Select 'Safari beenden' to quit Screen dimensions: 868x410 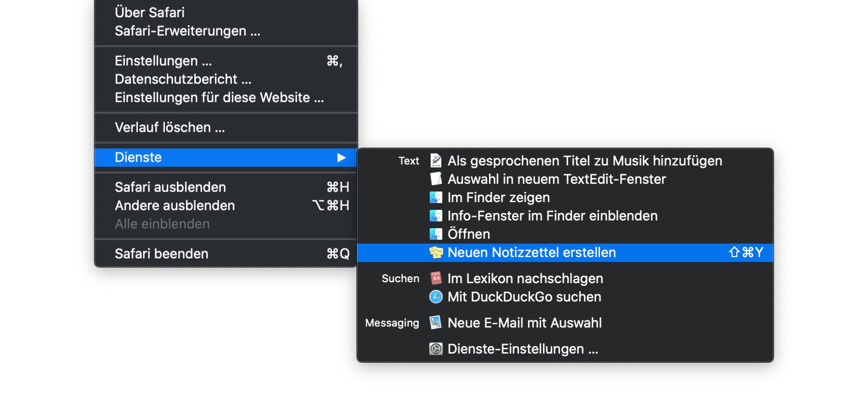tap(162, 254)
